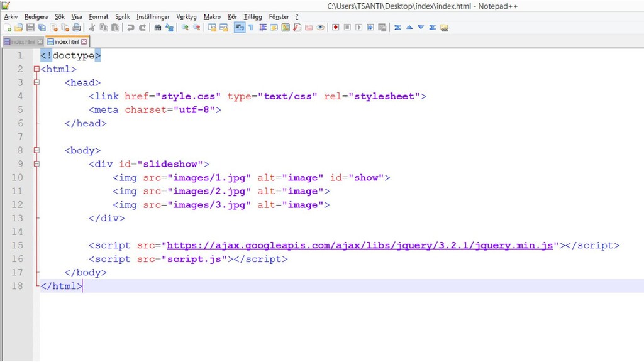Image resolution: width=644 pixels, height=362 pixels.
Task: Save the current file with Save icon
Action: [x=30, y=28]
